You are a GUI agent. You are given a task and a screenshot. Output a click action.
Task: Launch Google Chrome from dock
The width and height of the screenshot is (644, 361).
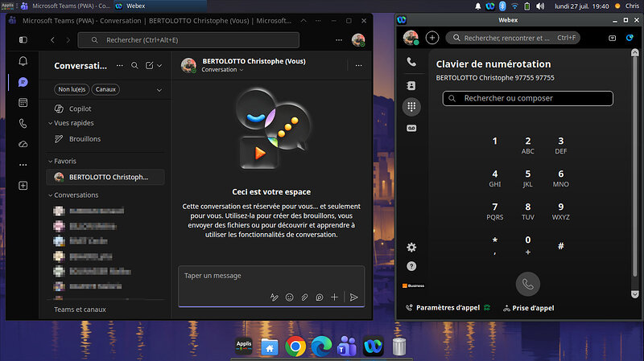click(295, 347)
